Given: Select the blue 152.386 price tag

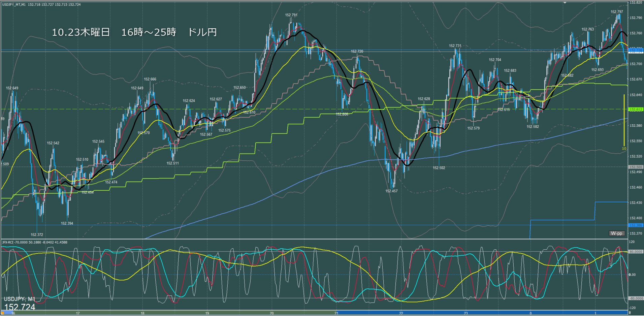Looking at the screenshot, I should pyautogui.click(x=636, y=225).
